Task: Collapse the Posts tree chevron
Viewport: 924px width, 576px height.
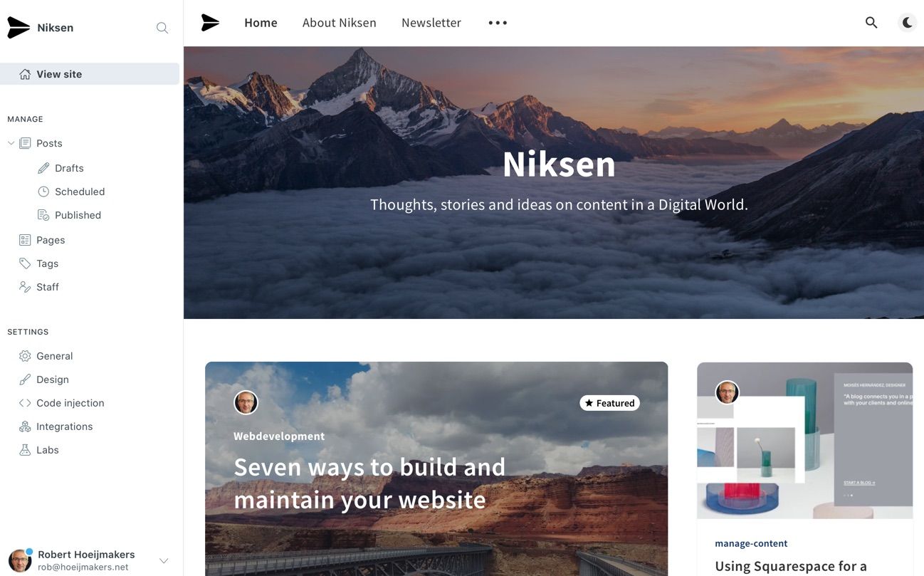Action: [11, 143]
